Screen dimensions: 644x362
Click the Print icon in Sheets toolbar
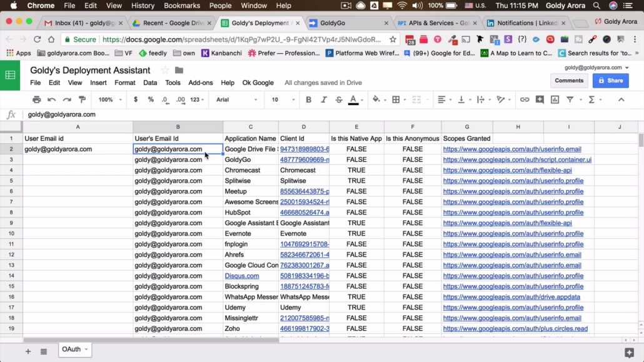(36, 99)
